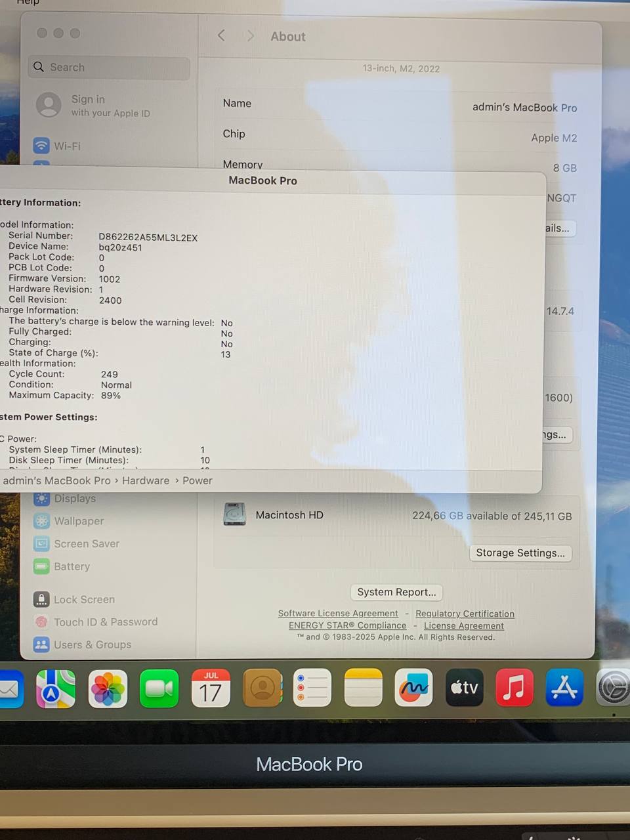Open the ENERGY STAR Compliance link
Viewport: 630px width, 840px height.
348,625
